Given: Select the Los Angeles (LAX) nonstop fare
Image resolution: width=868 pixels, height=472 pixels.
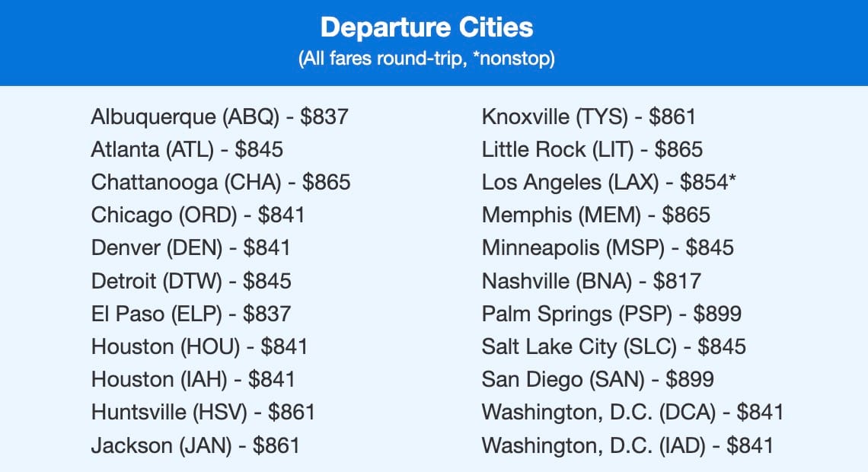Looking at the screenshot, I should 609,183.
